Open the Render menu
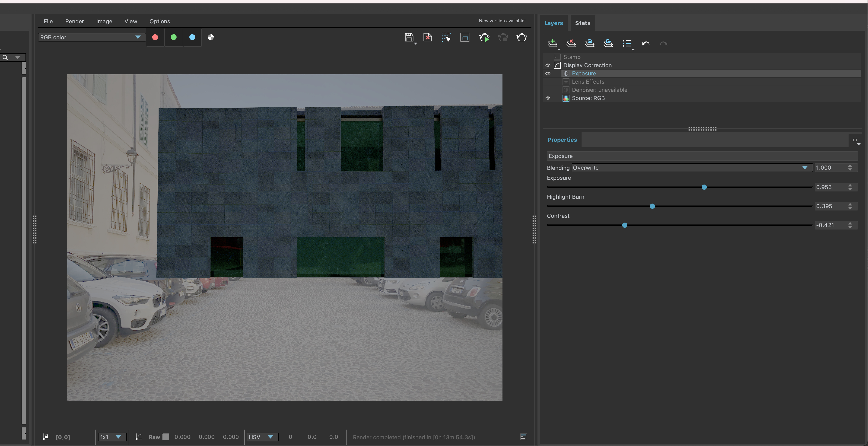868x446 pixels. point(75,21)
